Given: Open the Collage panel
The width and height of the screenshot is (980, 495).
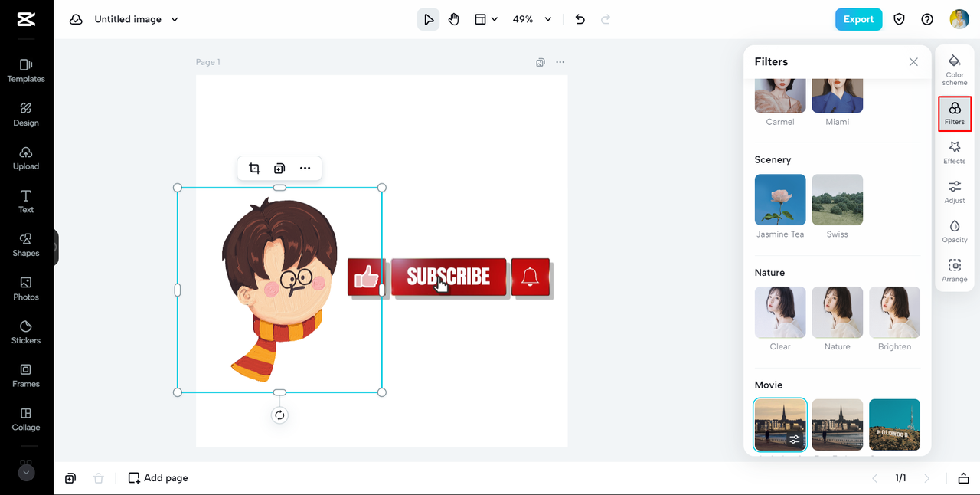Looking at the screenshot, I should (26, 419).
